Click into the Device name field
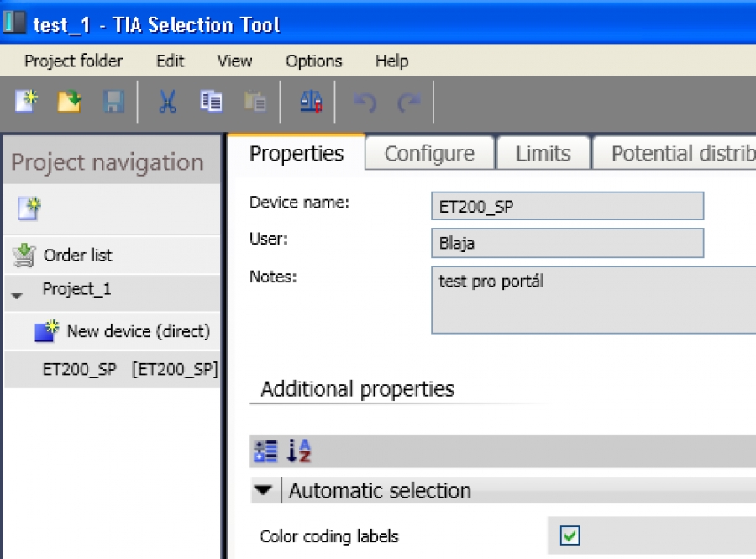Image resolution: width=756 pixels, height=559 pixels. tap(568, 207)
